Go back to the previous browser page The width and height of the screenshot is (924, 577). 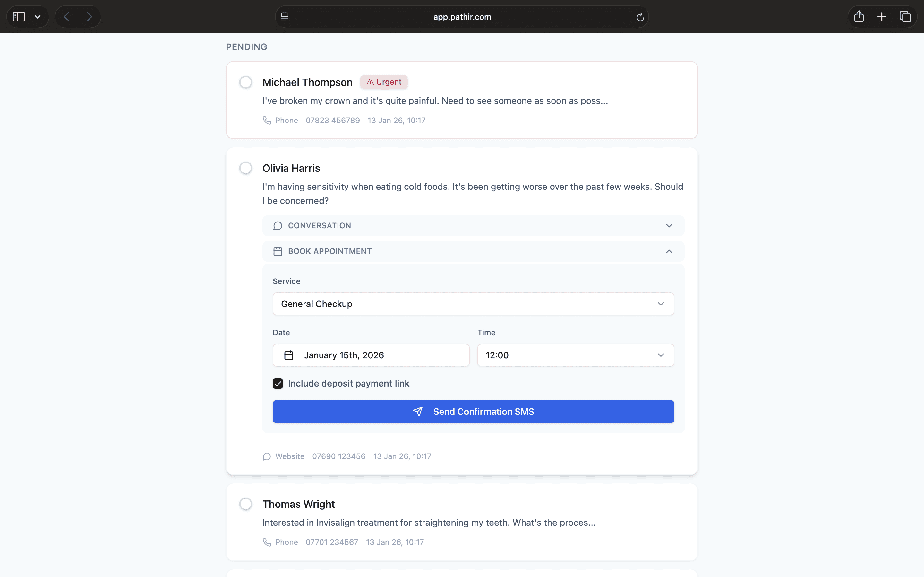(x=67, y=17)
